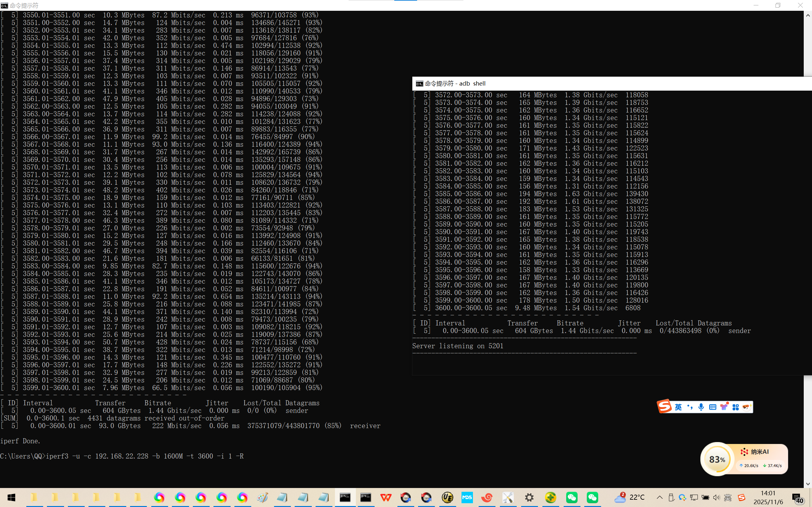Click the iperf3 command input line
The height and width of the screenshot is (507, 812).
click(x=144, y=456)
